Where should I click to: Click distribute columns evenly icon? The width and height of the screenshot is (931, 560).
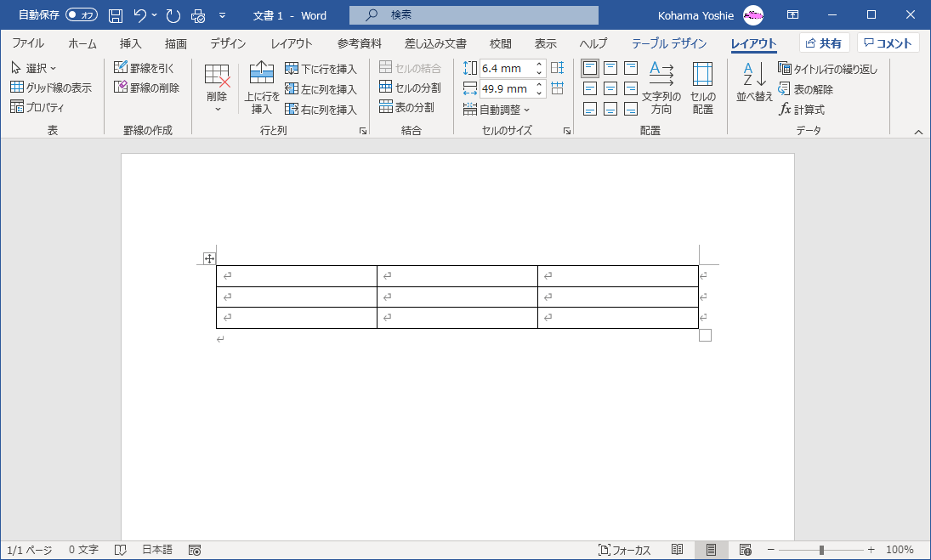click(558, 88)
